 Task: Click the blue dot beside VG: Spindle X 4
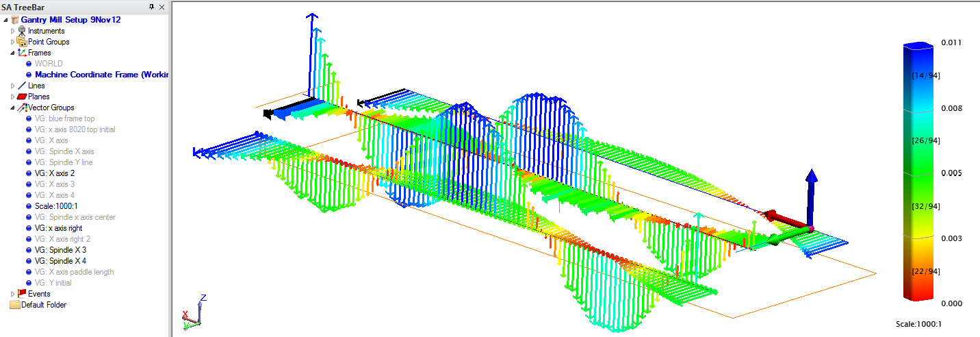tap(29, 261)
